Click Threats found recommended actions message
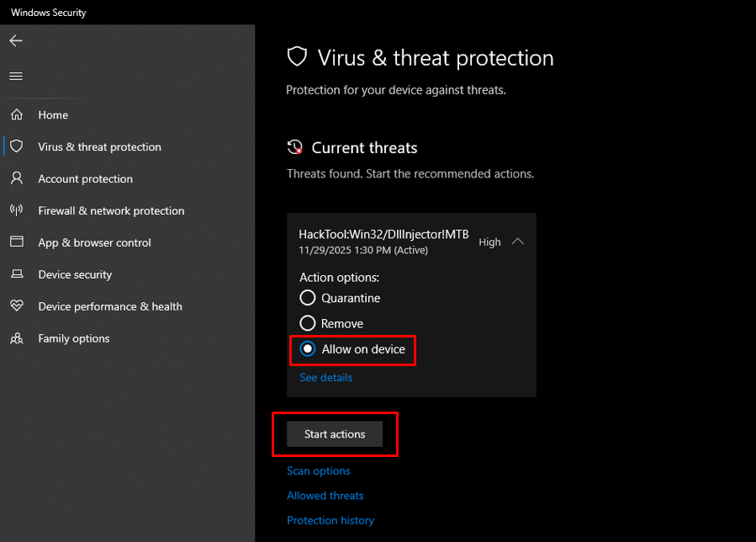The height and width of the screenshot is (542, 756). click(x=410, y=173)
